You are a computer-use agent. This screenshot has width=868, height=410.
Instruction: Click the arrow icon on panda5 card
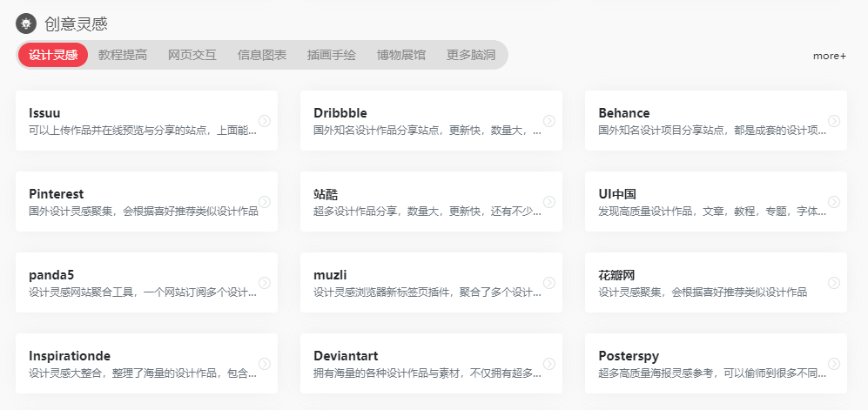265,283
